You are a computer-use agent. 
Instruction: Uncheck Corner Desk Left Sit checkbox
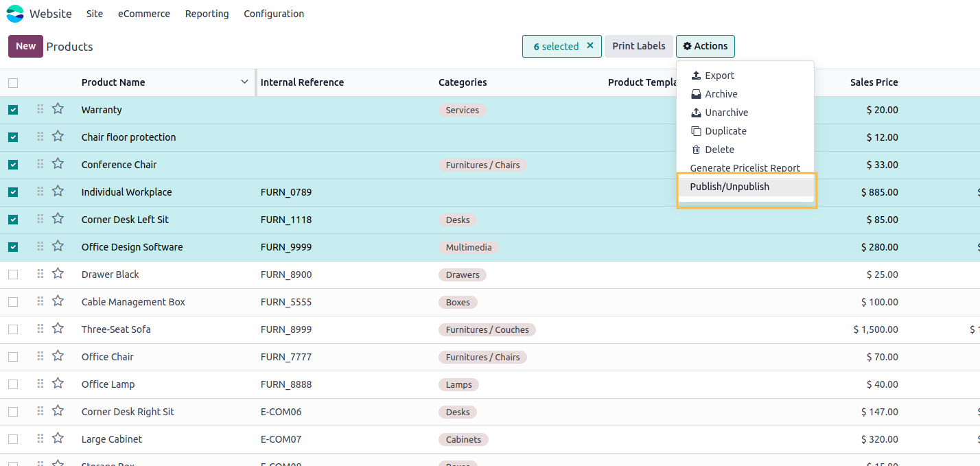[13, 220]
